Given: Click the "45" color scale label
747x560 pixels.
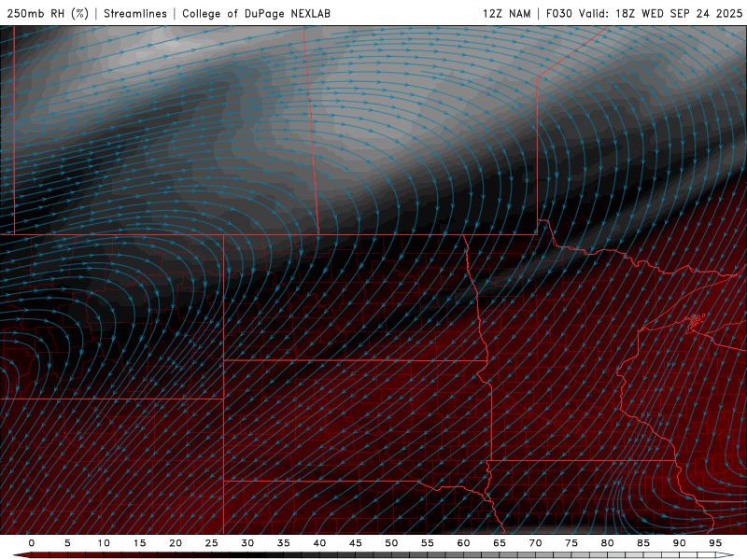Looking at the screenshot, I should point(356,543).
